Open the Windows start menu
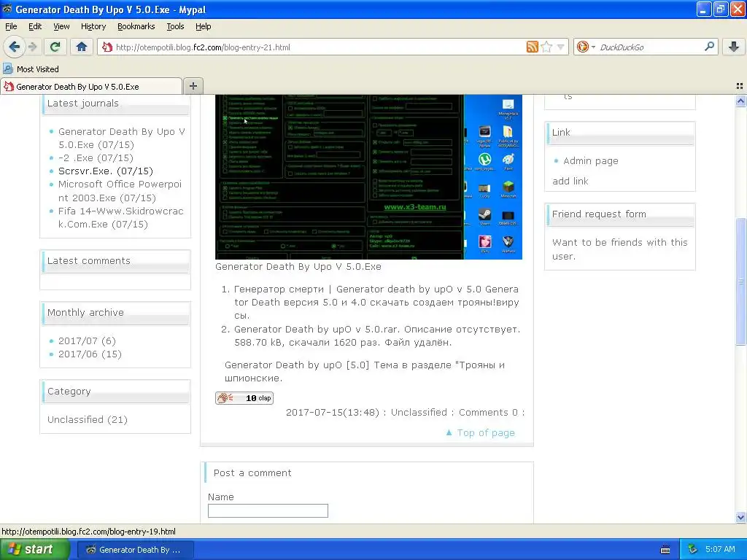Screen dimensions: 747x560 pyautogui.click(x=35, y=550)
